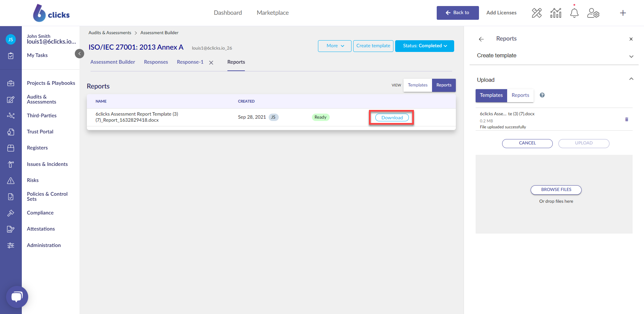
Task: Open Projects & Playbooks
Action: click(51, 83)
